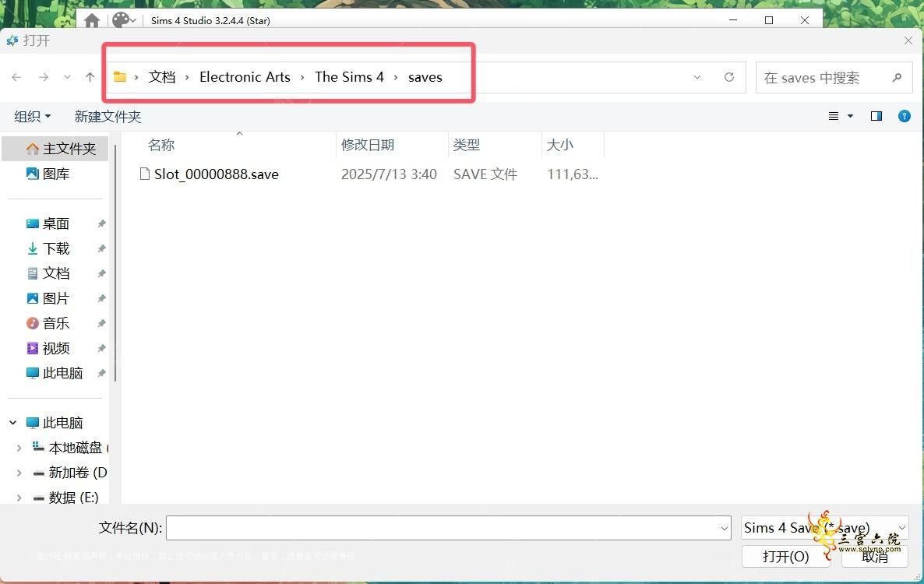Navigate to 文档 in the breadcrumb

pyautogui.click(x=162, y=77)
